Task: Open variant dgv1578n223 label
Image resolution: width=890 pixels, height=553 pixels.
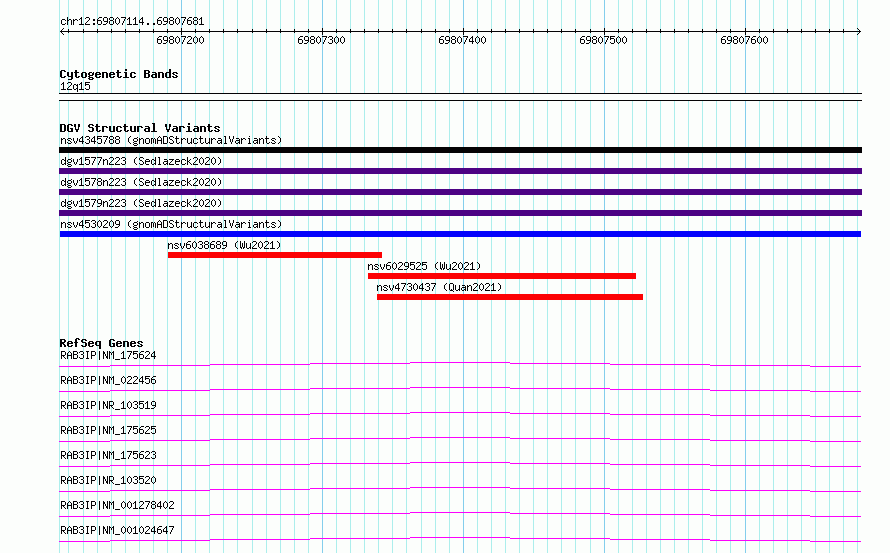Action: 141,182
